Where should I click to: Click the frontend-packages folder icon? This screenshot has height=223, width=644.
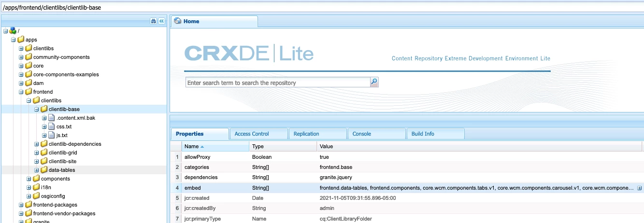pyautogui.click(x=29, y=205)
